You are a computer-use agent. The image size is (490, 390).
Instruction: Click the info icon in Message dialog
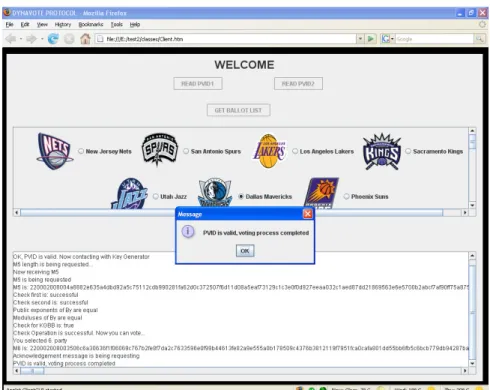pos(188,231)
